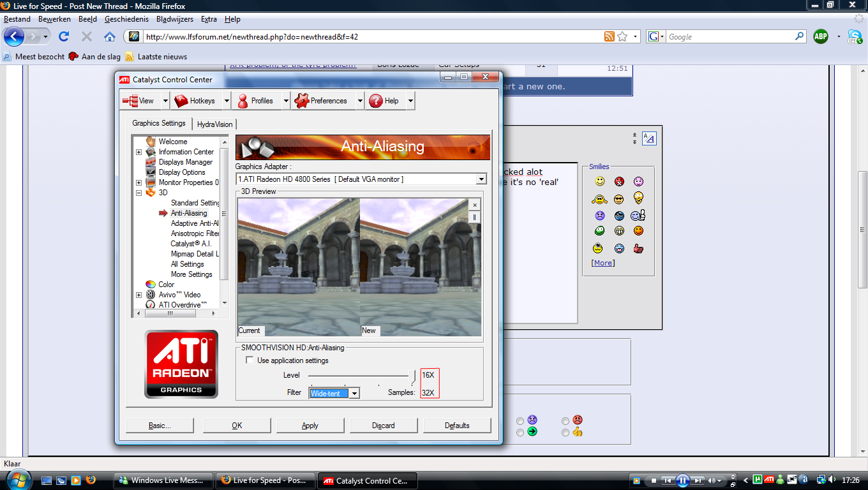Image resolution: width=868 pixels, height=490 pixels.
Task: Pause the 3D preview animation
Action: tap(474, 218)
